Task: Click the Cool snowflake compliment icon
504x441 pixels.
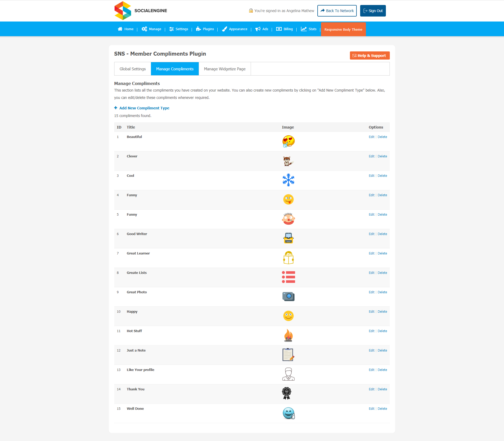Action: pos(288,180)
